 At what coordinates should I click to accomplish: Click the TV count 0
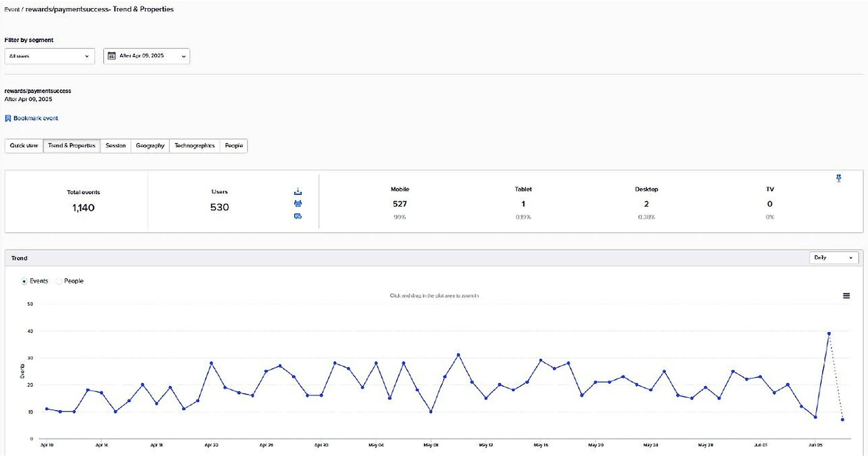coord(770,204)
